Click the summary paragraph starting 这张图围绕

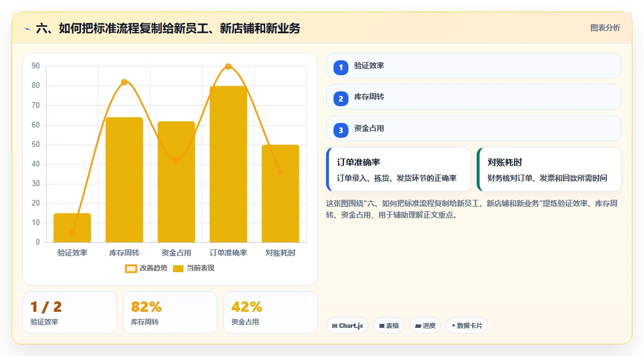click(x=471, y=209)
